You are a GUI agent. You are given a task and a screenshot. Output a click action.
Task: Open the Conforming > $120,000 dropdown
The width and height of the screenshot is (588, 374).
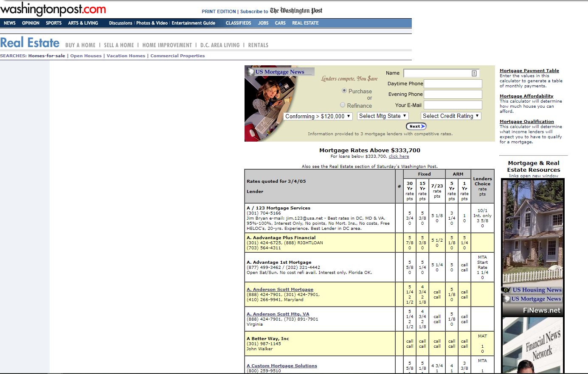pyautogui.click(x=318, y=116)
